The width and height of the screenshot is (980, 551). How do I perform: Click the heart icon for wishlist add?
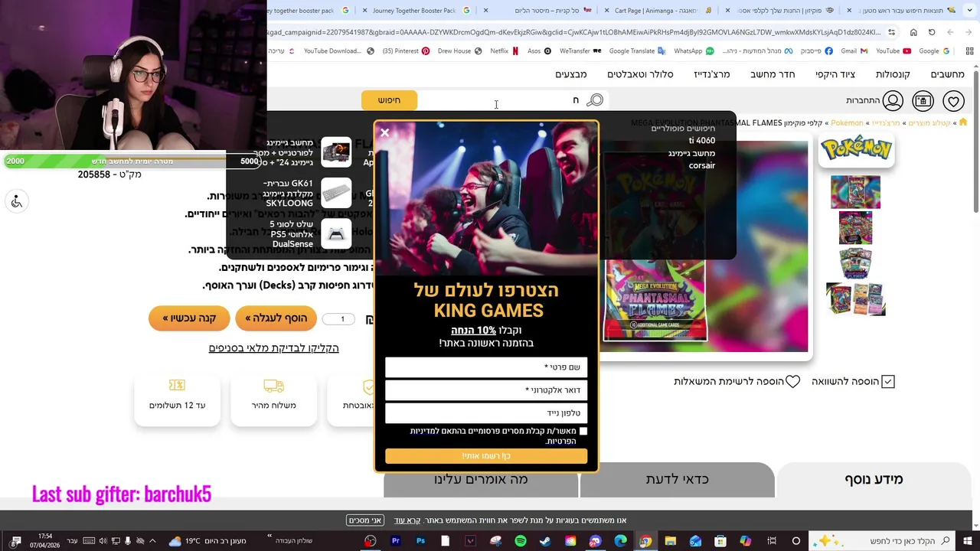[x=793, y=381]
